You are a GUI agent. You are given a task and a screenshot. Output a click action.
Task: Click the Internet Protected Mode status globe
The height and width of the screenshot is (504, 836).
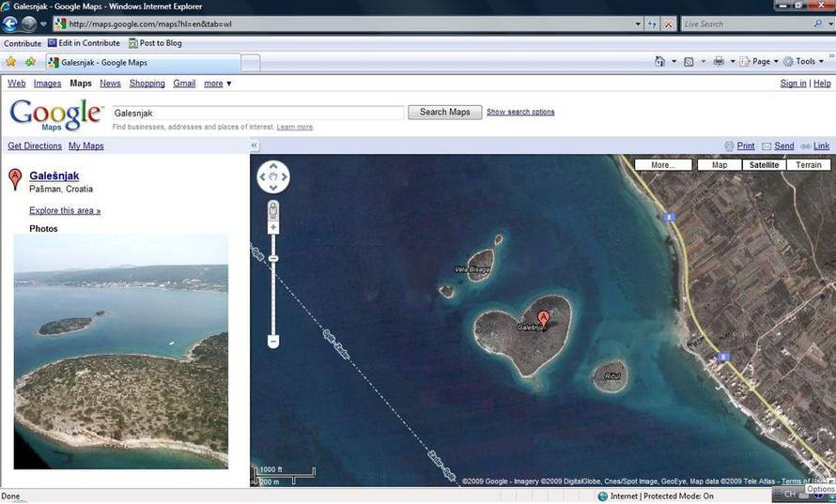[x=602, y=496]
